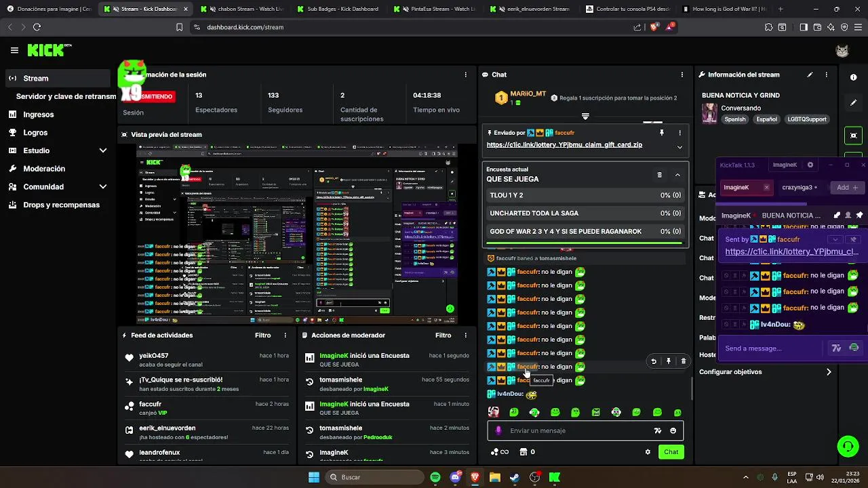Viewport: 868px width, 488px height.
Task: Toggle the microphone icon in the system tray
Action: tap(774, 477)
